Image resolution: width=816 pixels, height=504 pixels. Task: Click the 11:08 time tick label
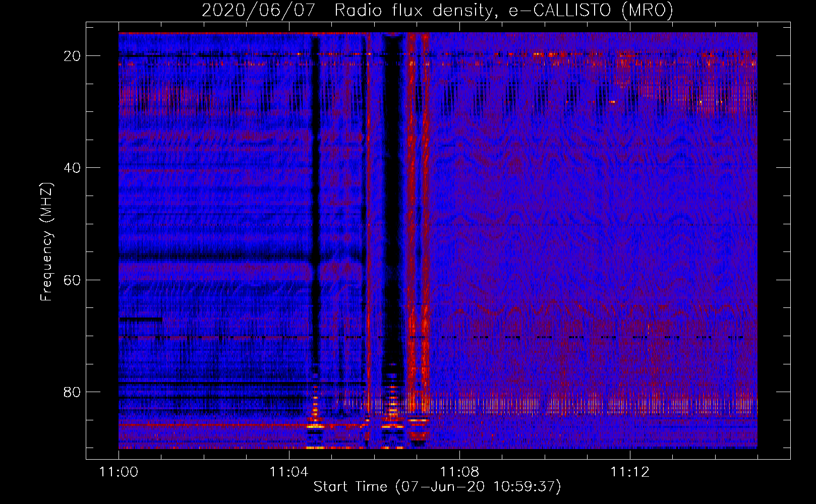459,472
